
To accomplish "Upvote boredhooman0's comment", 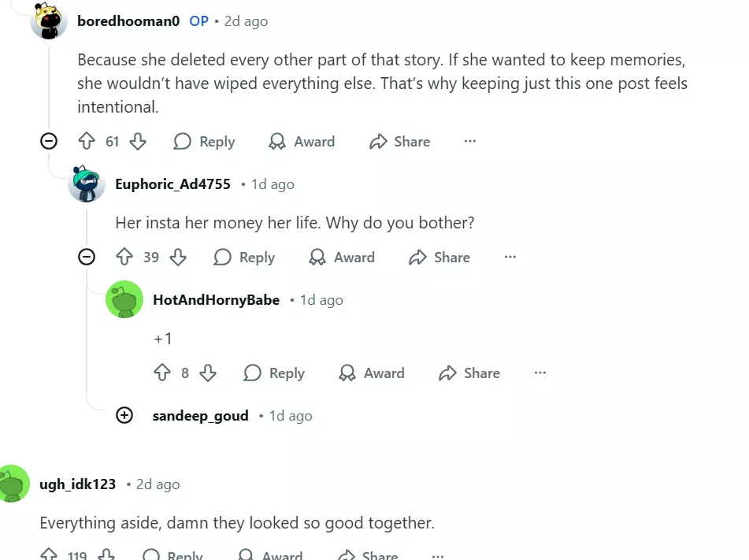I will 87,142.
